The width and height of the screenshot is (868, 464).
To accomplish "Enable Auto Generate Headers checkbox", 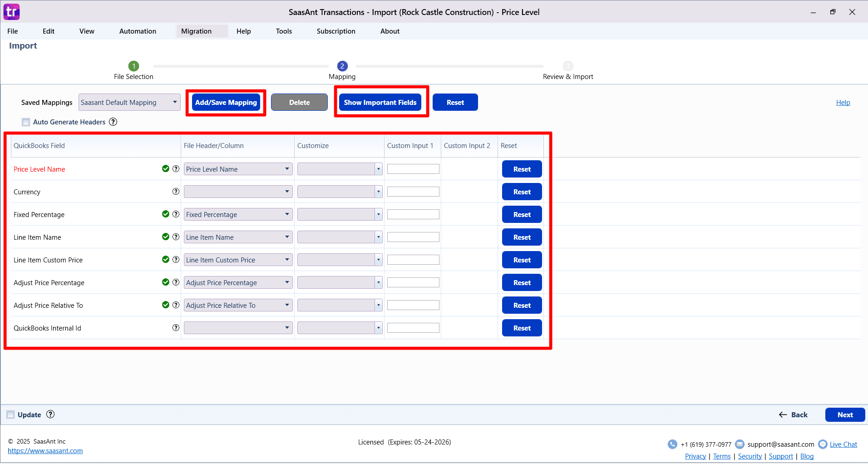I will click(26, 122).
